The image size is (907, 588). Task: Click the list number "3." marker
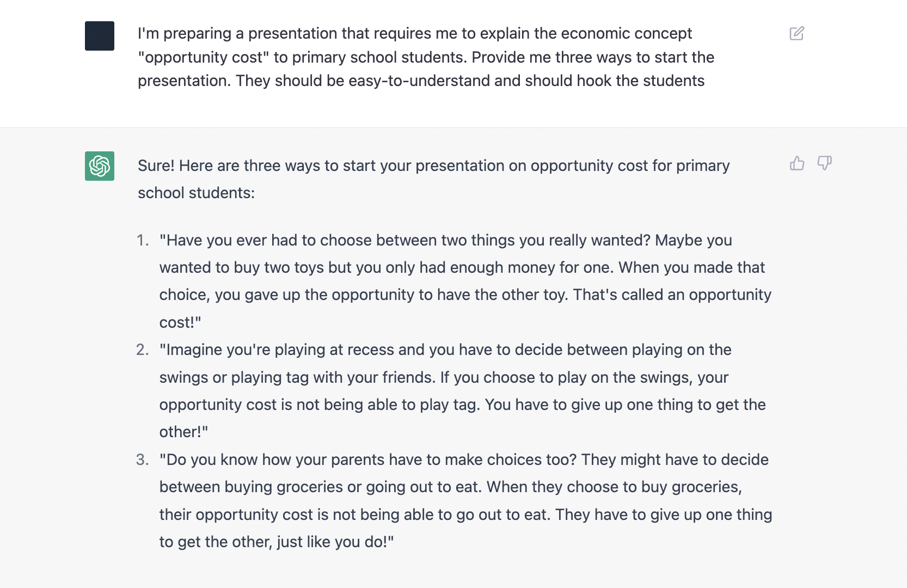tap(143, 460)
